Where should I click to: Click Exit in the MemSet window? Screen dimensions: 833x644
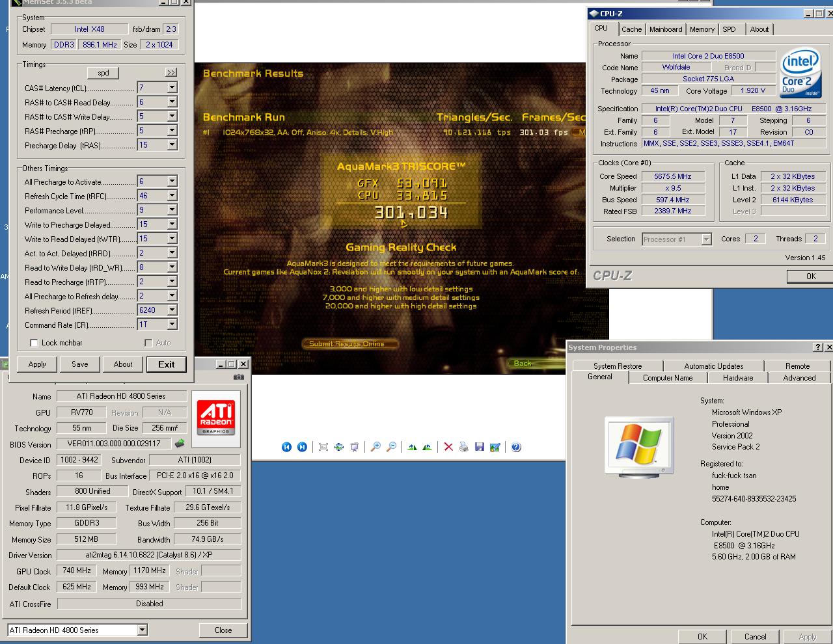167,364
